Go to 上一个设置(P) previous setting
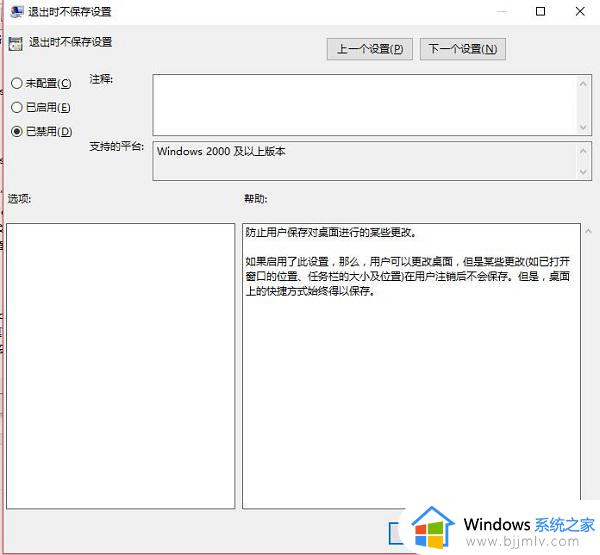Image resolution: width=600 pixels, height=555 pixels. click(370, 49)
